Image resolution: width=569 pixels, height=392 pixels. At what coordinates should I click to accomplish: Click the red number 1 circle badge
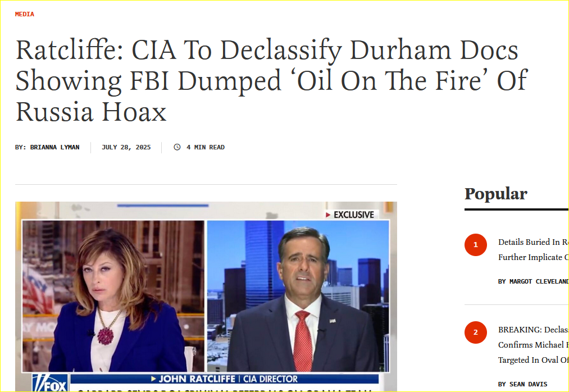(x=475, y=245)
